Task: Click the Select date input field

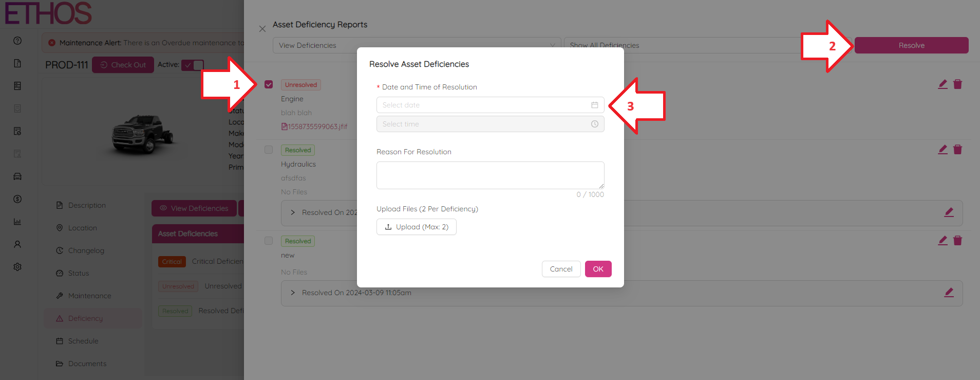Action: pos(490,105)
